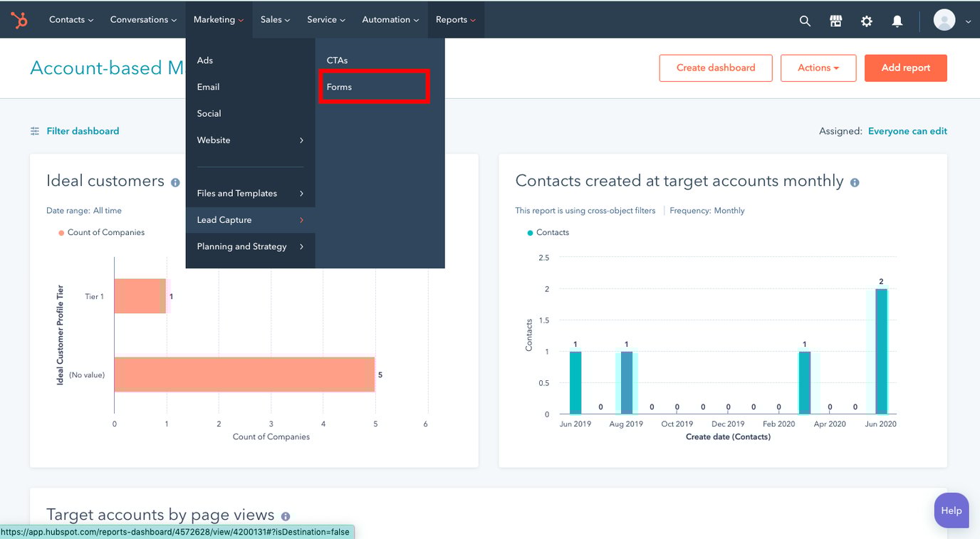Click the HubSpot sprocket logo
980x539 pixels.
tap(19, 19)
